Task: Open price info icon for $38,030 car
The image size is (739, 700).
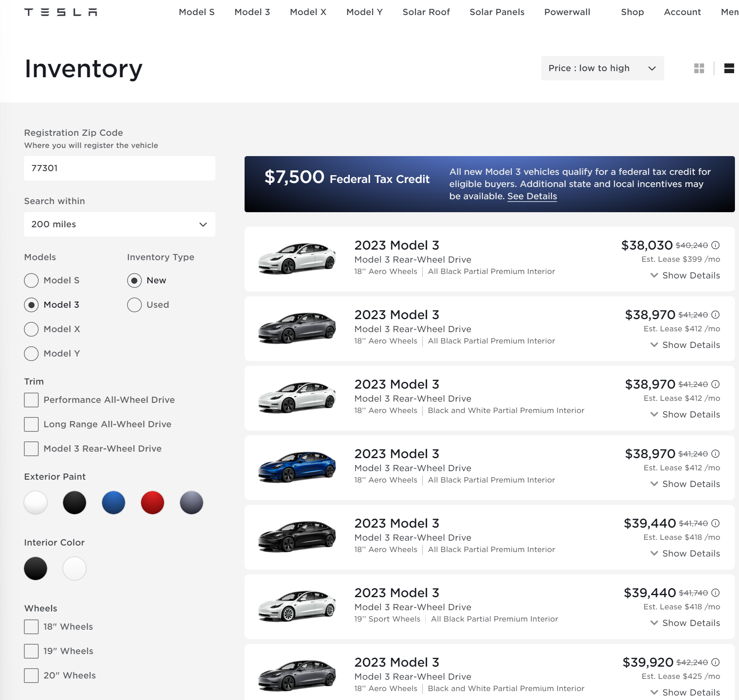Action: click(715, 245)
